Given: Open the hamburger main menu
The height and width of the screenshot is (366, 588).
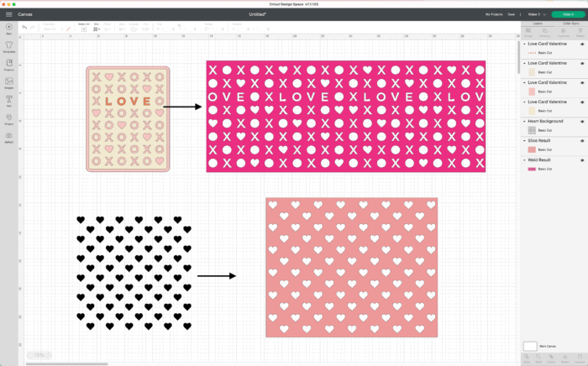Looking at the screenshot, I should coord(8,14).
